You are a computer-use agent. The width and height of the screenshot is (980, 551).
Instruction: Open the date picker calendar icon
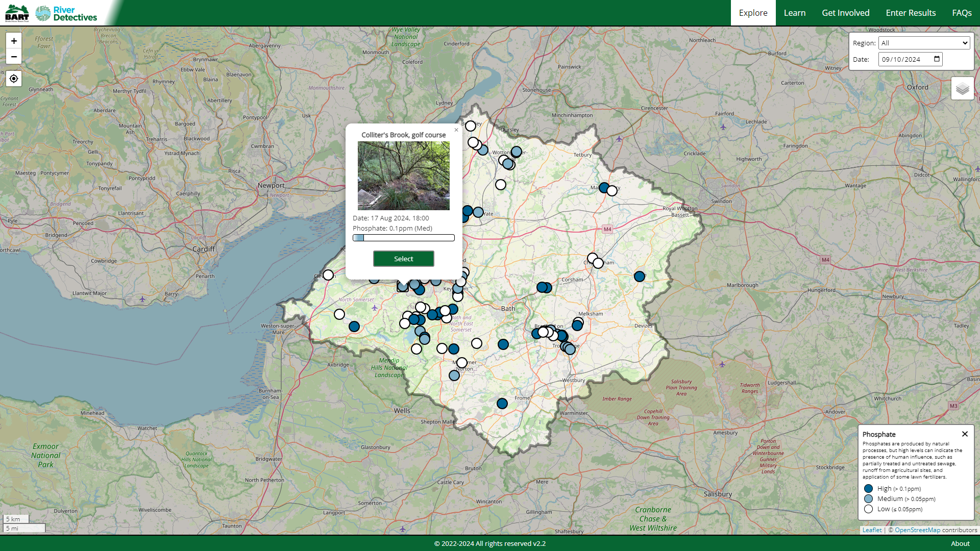pyautogui.click(x=937, y=59)
